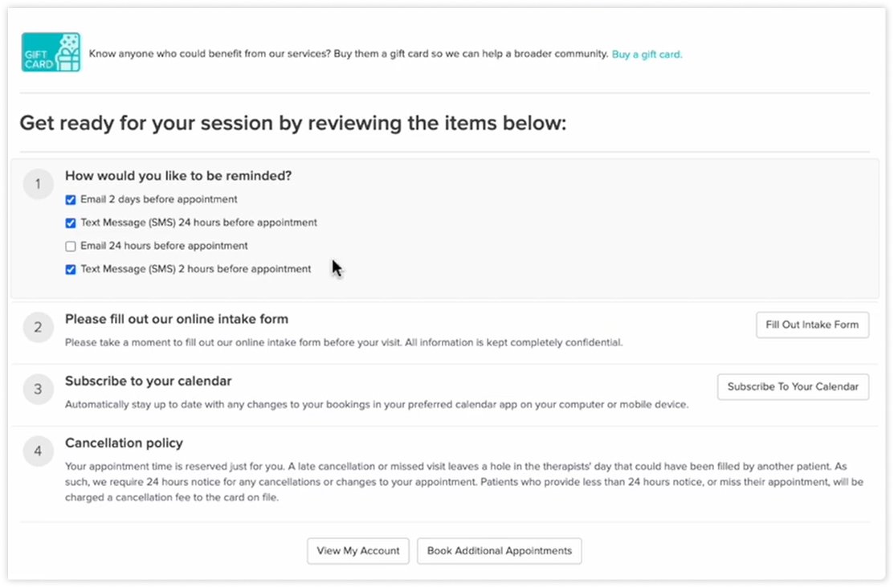Click 'Subscribe To Your Calendar'
Viewport: 894px width, 588px height.
point(793,386)
